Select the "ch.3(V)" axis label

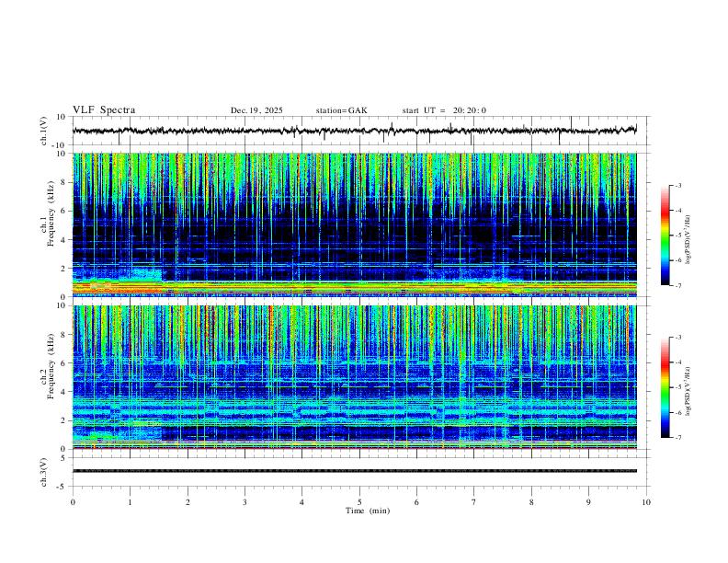click(x=44, y=472)
